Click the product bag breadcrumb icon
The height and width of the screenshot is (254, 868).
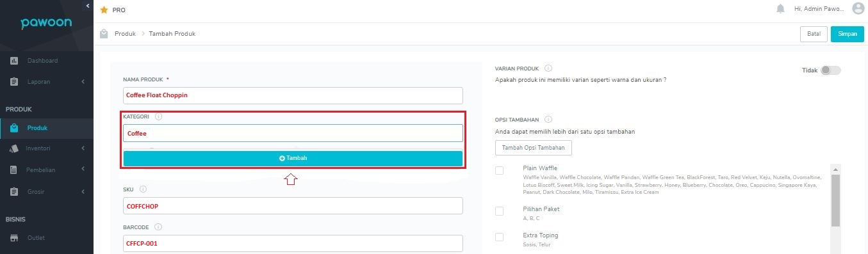pyautogui.click(x=104, y=34)
